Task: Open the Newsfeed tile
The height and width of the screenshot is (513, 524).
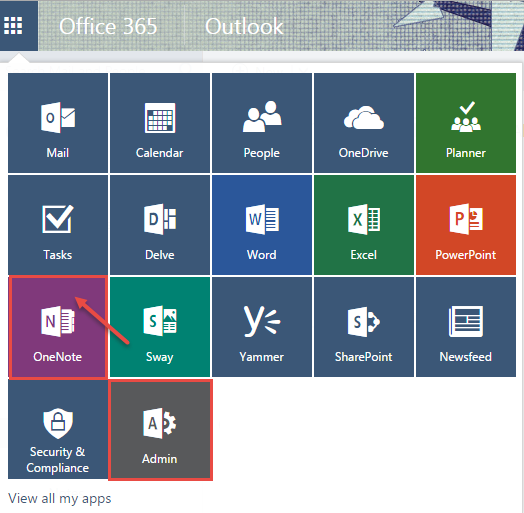Action: tap(466, 327)
